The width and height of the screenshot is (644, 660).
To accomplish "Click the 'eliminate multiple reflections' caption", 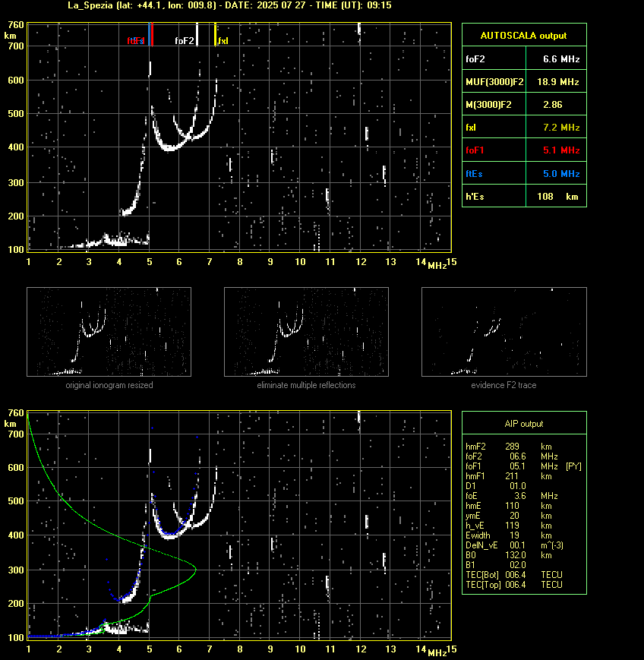I will click(306, 385).
